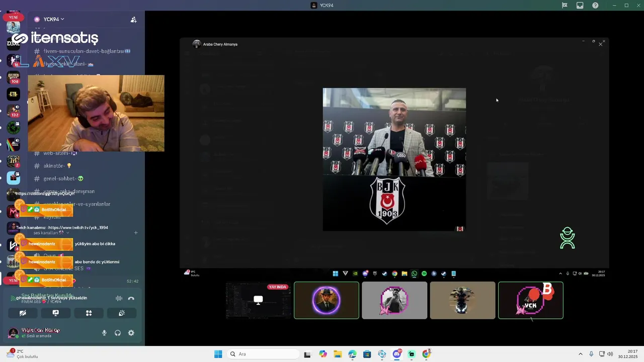This screenshot has width=644, height=362.
Task: Toggle deafen with the headphones icon
Action: (118, 333)
